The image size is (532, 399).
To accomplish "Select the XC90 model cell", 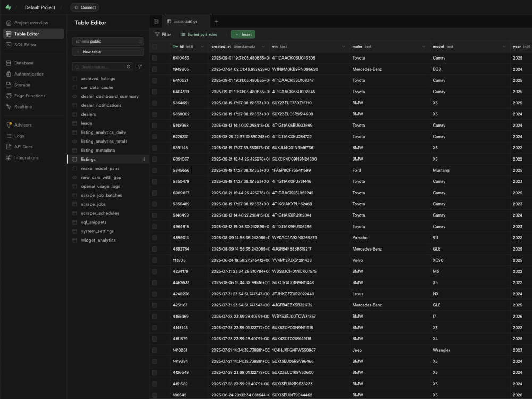I will 470,260.
